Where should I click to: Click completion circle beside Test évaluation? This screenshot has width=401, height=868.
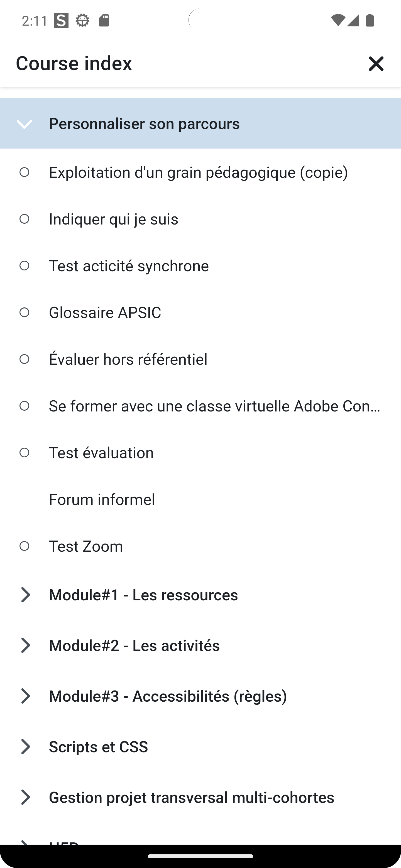24,453
